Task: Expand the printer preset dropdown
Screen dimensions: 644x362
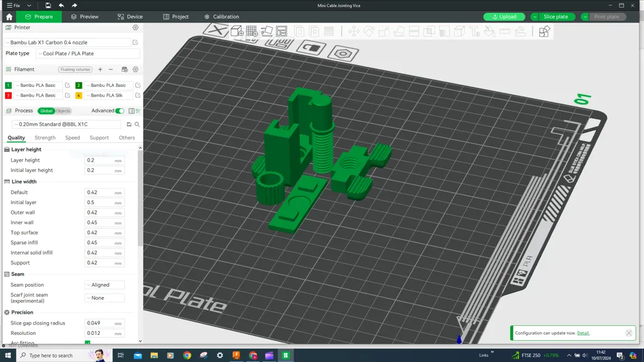Action: point(68,43)
